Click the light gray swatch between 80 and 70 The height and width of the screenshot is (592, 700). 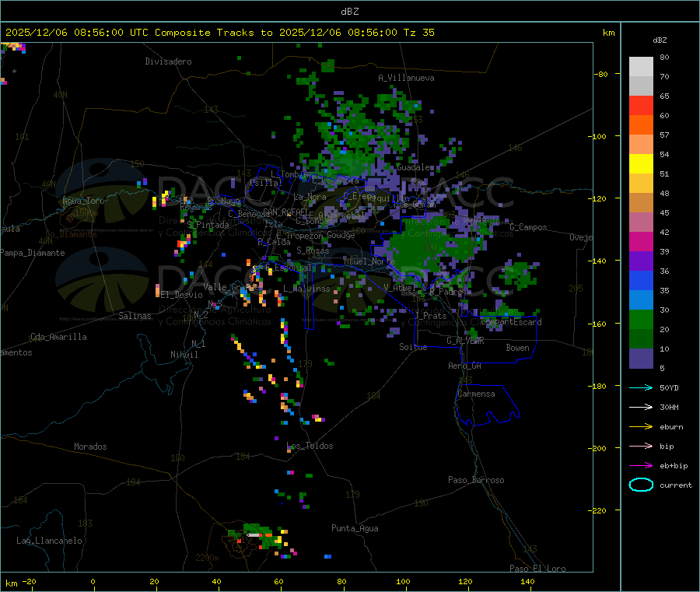pos(641,67)
